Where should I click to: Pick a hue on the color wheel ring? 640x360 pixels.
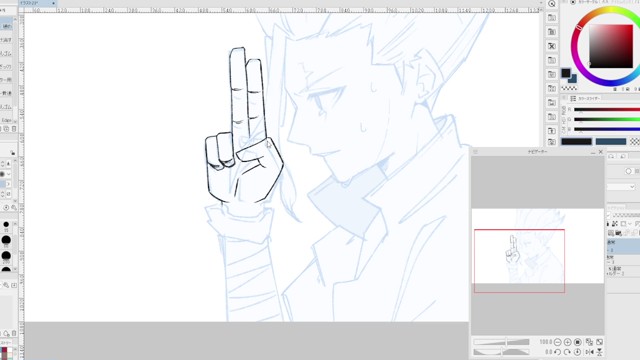pyautogui.click(x=579, y=27)
